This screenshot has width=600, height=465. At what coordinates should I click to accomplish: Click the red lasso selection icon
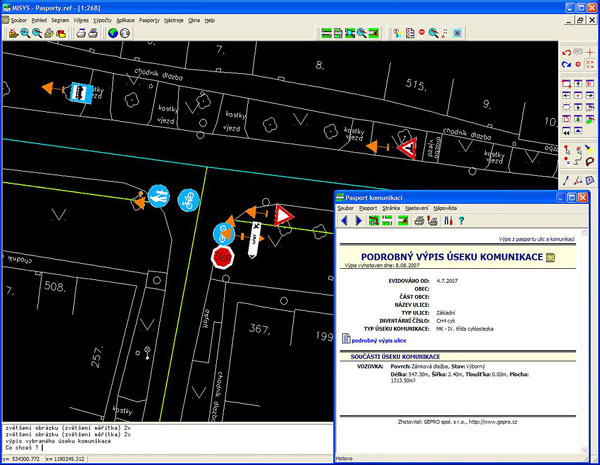590,162
